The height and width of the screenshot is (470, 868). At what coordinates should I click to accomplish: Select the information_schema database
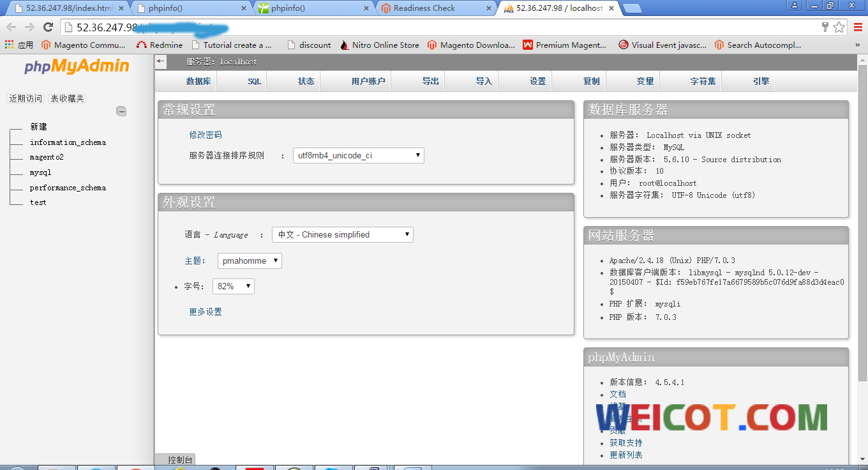[68, 142]
